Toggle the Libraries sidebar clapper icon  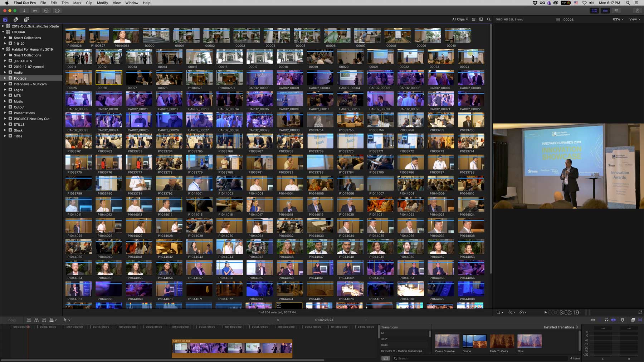(5, 19)
